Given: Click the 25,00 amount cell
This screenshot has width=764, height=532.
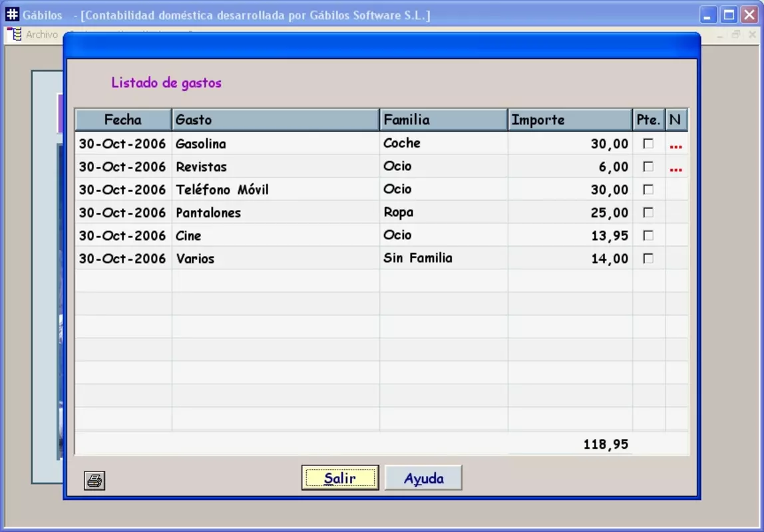Looking at the screenshot, I should coord(570,213).
